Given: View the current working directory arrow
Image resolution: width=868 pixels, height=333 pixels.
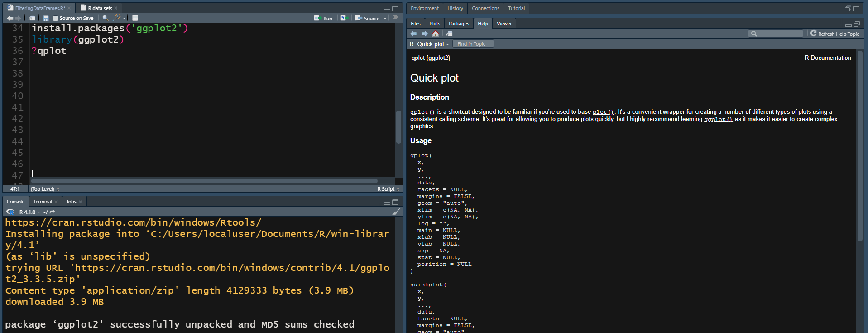Looking at the screenshot, I should [x=53, y=212].
